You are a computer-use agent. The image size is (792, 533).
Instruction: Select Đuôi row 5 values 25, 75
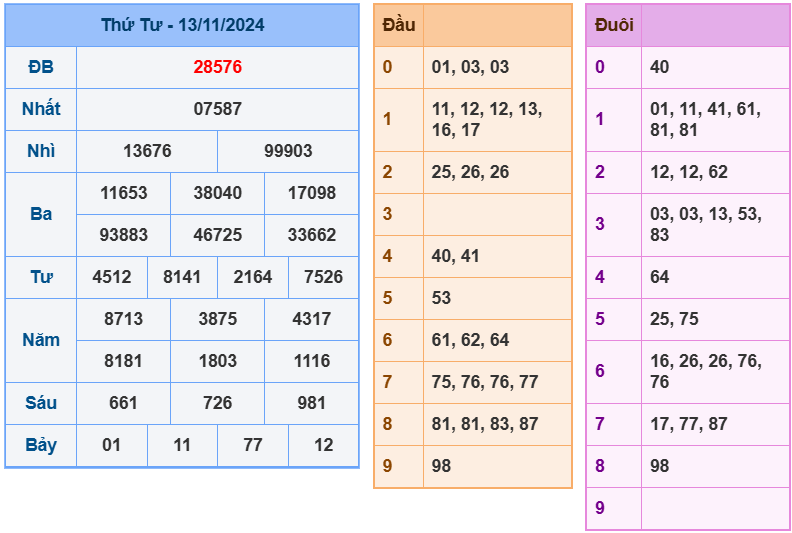pos(674,319)
